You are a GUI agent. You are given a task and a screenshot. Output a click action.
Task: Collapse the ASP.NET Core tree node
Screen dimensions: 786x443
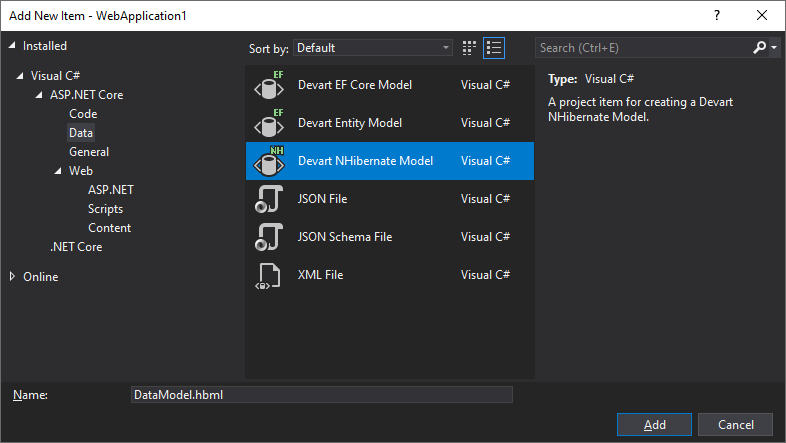[x=39, y=95]
